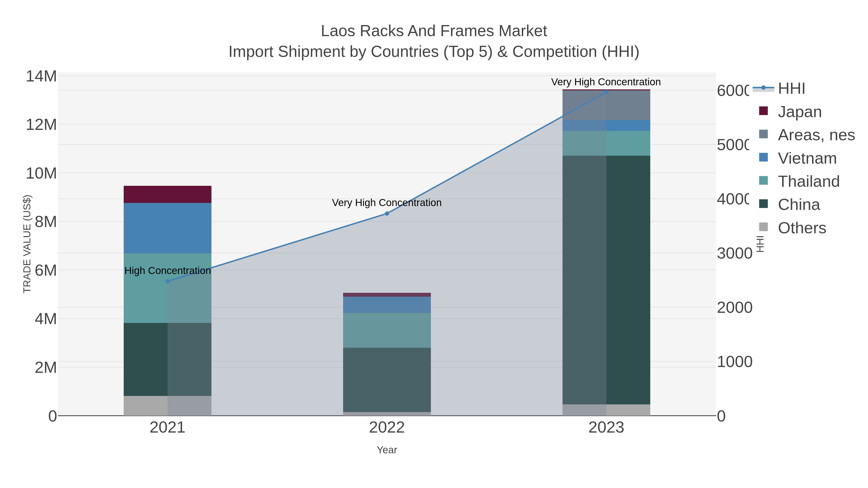Click the 'Very High Concentration' label above 2022
868x488 pixels.
pos(387,203)
